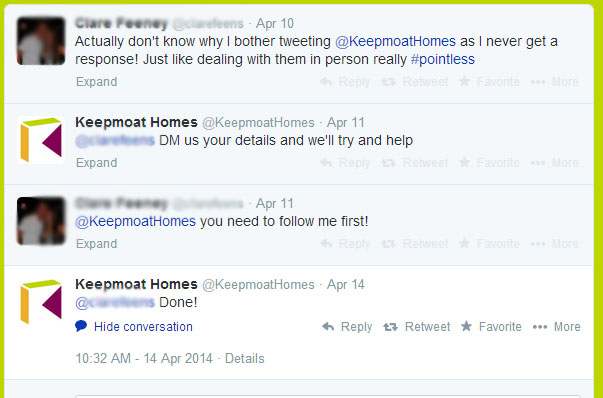
Task: Open More dots menu on the Done! tweet
Action: click(x=540, y=327)
